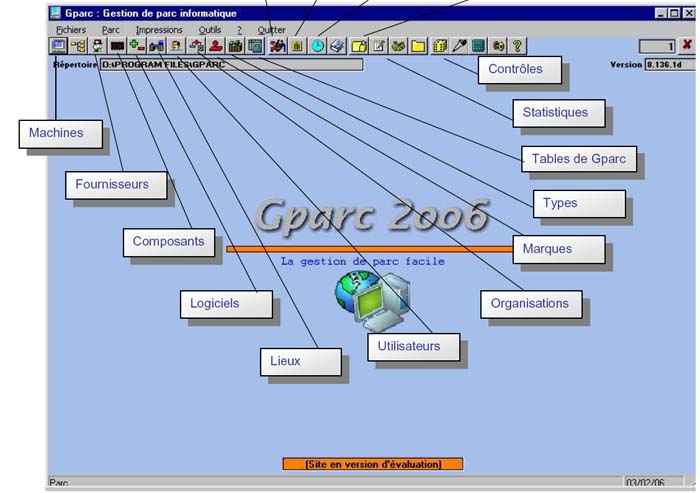700x493 pixels.
Task: Open the Composants chip toolbar icon
Action: [x=117, y=46]
